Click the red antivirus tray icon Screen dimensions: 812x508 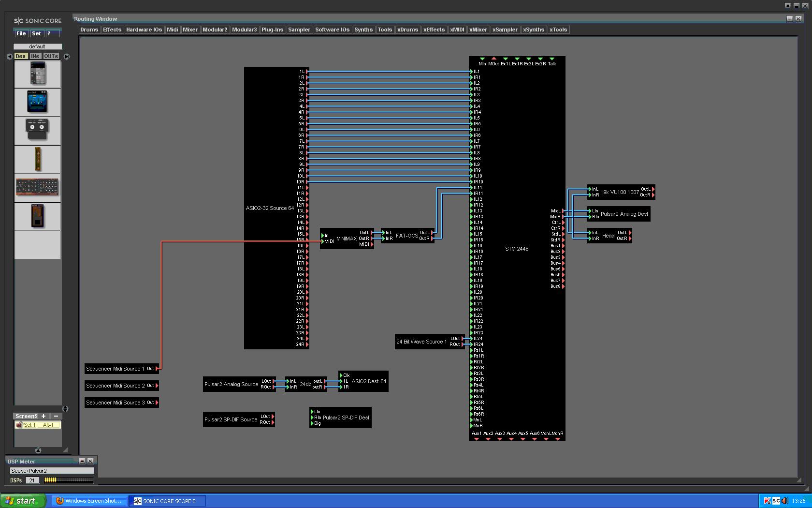767,501
